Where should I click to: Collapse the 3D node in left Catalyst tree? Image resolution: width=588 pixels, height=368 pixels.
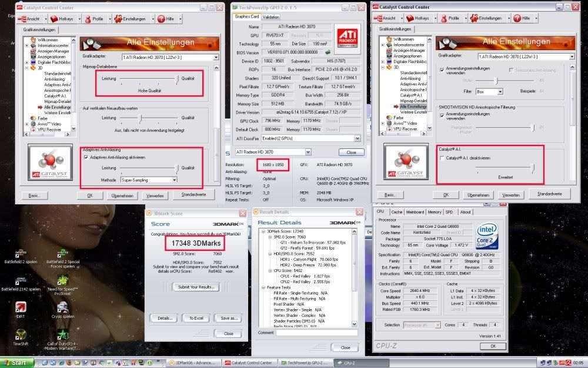(26, 68)
